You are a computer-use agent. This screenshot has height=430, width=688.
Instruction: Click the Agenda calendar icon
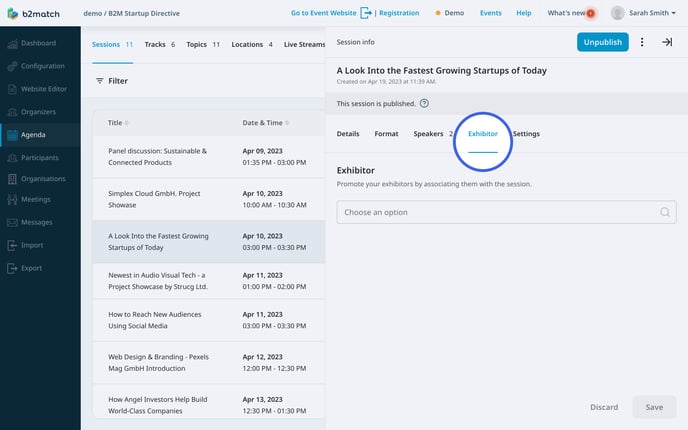point(12,135)
